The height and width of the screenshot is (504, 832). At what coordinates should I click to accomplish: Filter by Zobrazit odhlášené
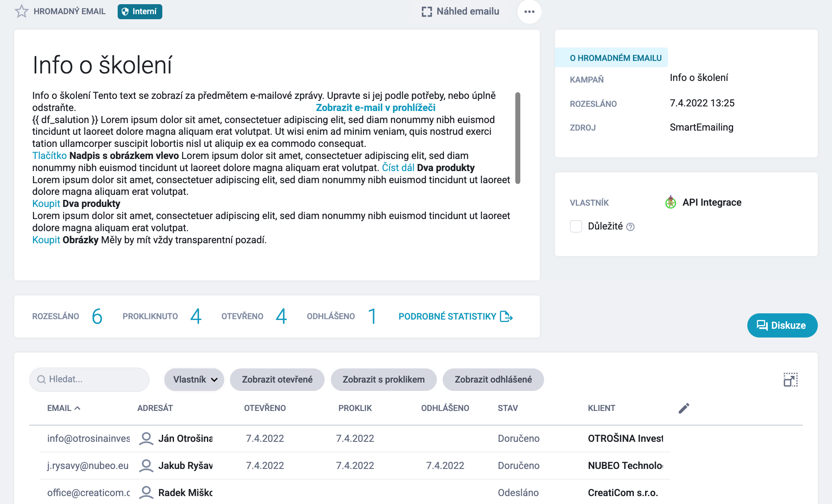[493, 380]
